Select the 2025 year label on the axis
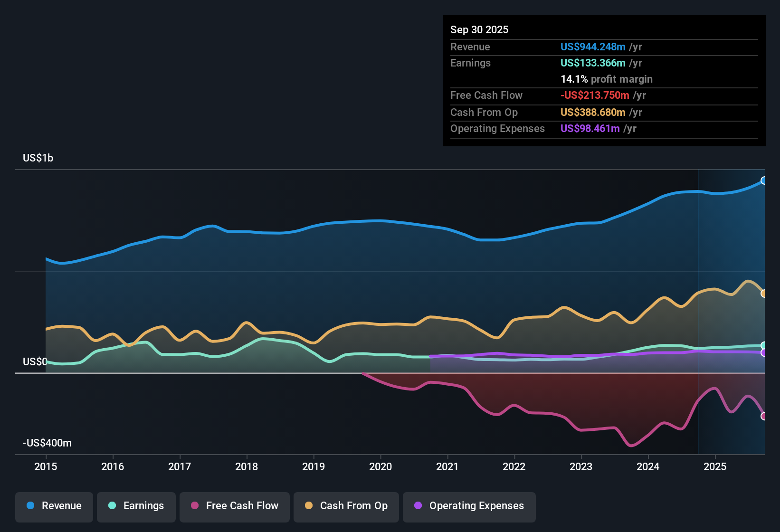Screen dimensions: 780x532 pos(716,467)
